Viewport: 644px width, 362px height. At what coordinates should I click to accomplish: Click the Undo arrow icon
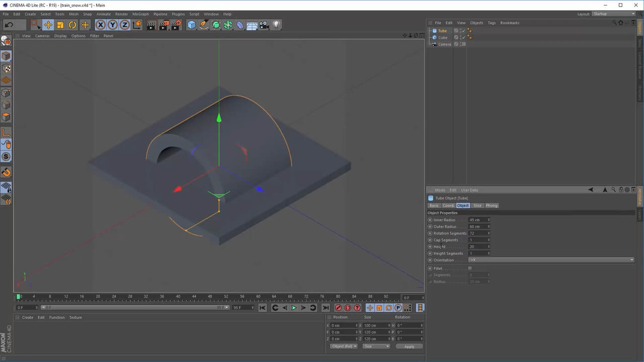coord(9,25)
